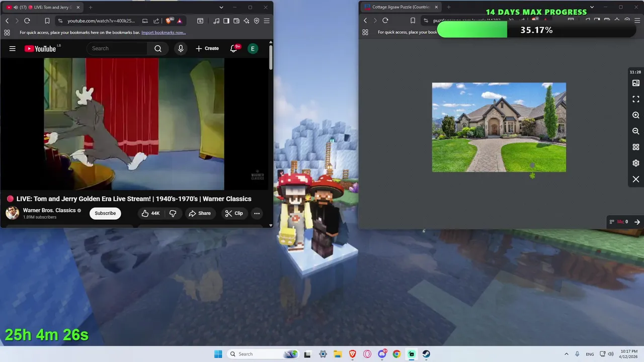This screenshot has width=644, height=362.
Task: Click the YouTube page vertical scrollbar
Action: coord(271,57)
